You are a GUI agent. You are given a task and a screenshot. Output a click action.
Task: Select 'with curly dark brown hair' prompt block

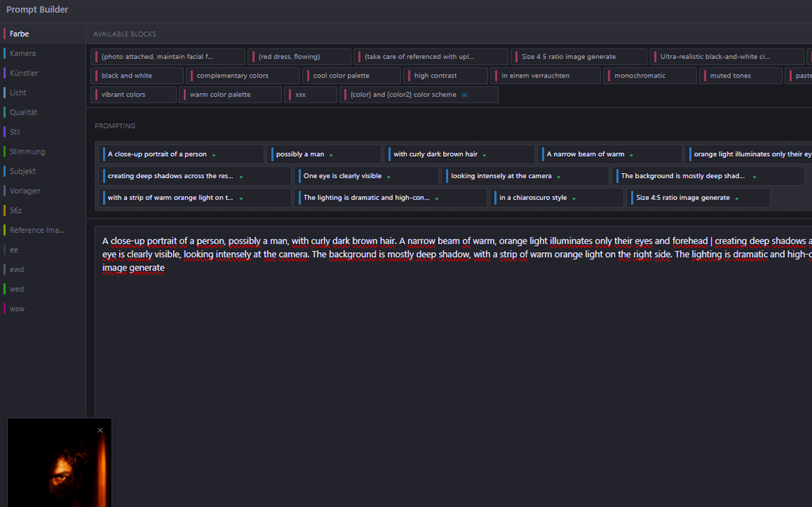tap(435, 155)
